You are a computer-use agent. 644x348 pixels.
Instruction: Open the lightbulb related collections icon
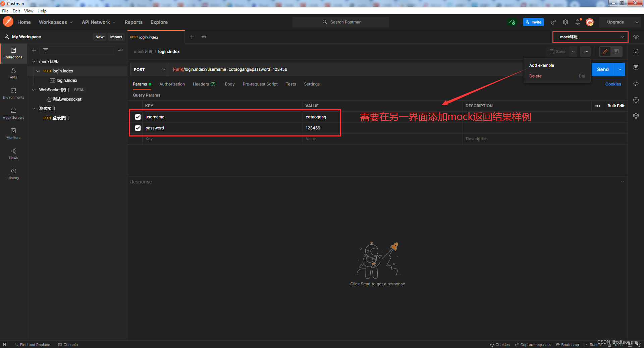(x=636, y=116)
